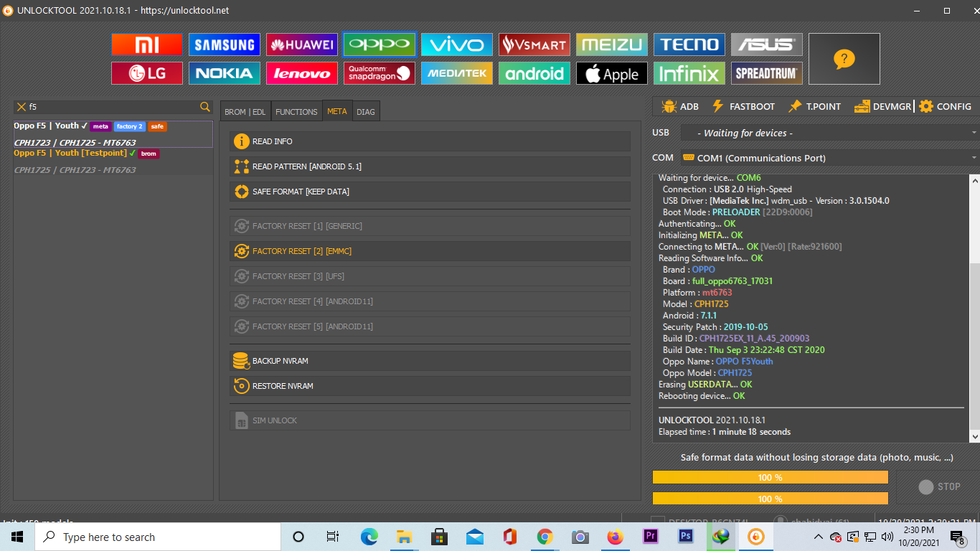Select the Android logo

[534, 73]
